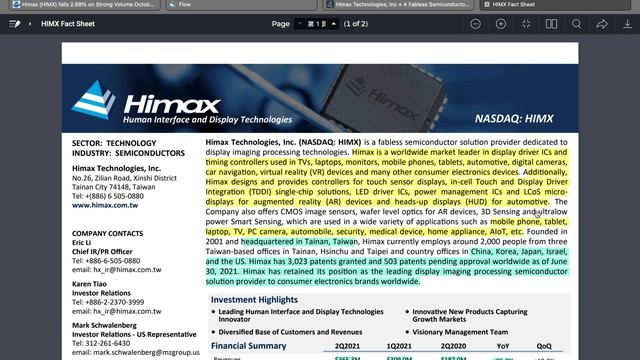Click 'Diversified Base of Customers and Revenues' bullet

coord(290,332)
